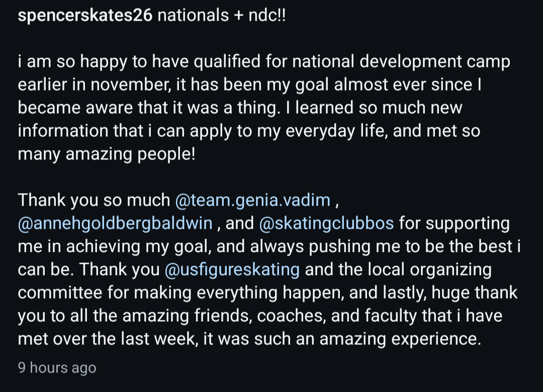Click the line mentioning "friends, coaches, and faculty"
The image size is (543, 392).
[x=260, y=316]
